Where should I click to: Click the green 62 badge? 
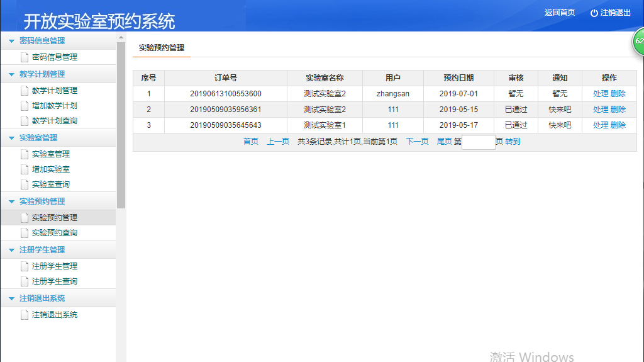(638, 41)
